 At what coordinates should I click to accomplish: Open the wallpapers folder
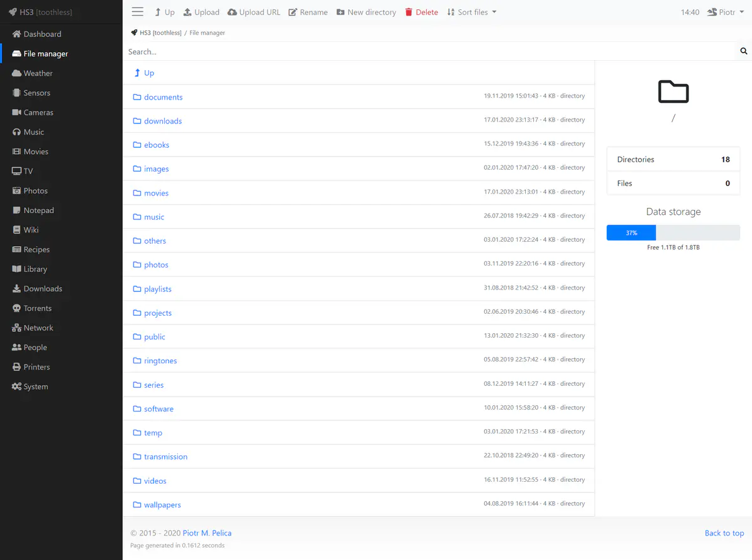pos(162,505)
